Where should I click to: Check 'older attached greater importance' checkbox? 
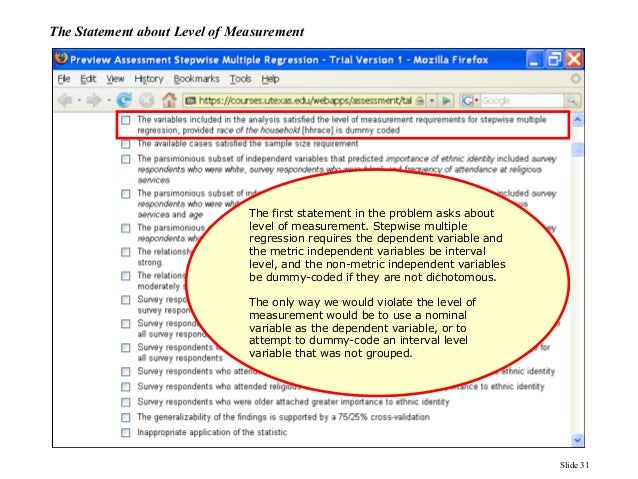[126, 402]
